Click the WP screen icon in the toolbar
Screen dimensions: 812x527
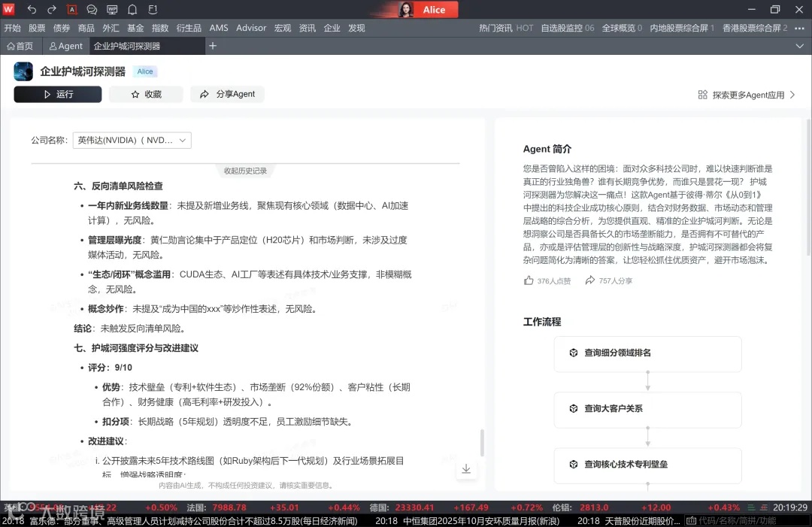(x=113, y=10)
